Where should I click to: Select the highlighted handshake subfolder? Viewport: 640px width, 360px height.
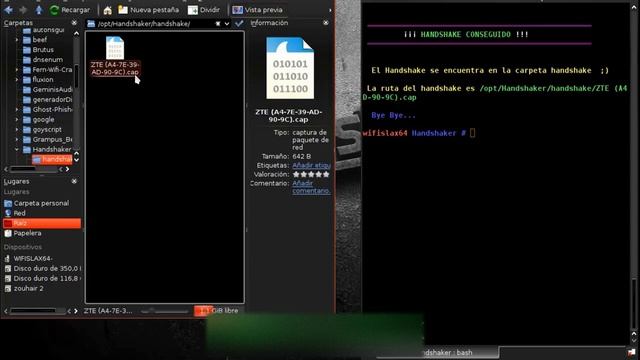[52, 159]
